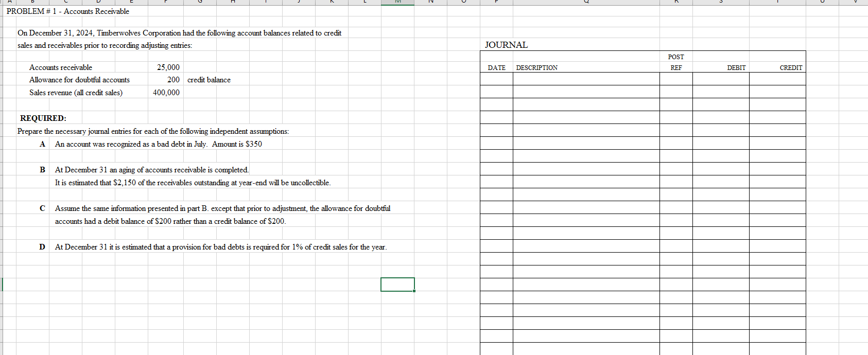Click the DESCRIPTION column header in journal
The image size is (868, 355).
pyautogui.click(x=537, y=68)
